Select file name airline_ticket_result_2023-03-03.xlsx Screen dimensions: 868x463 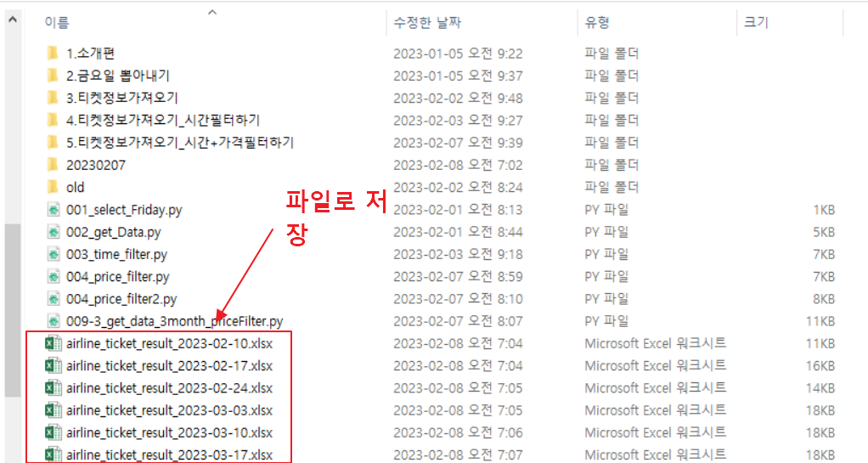169,410
